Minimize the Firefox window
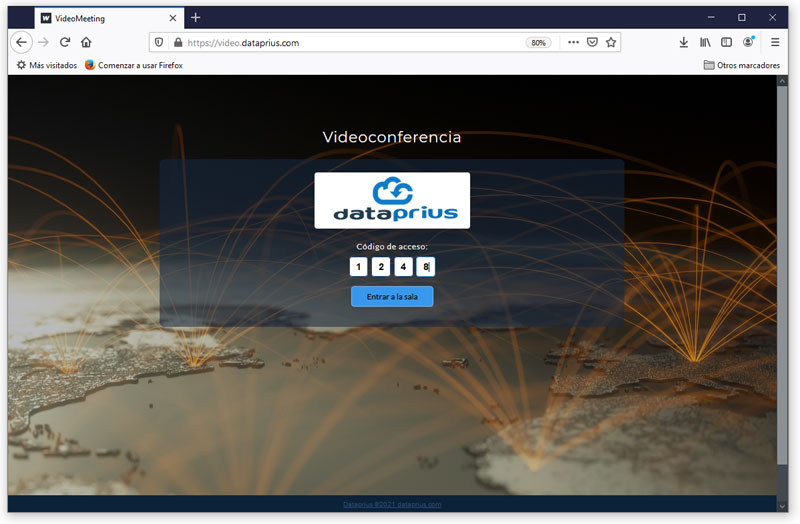The image size is (800, 524). [711, 18]
